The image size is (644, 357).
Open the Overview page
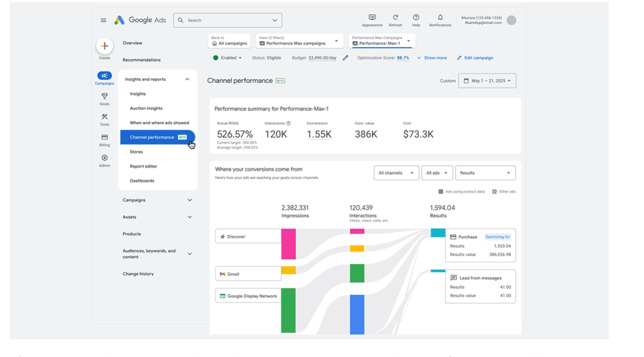click(x=132, y=43)
